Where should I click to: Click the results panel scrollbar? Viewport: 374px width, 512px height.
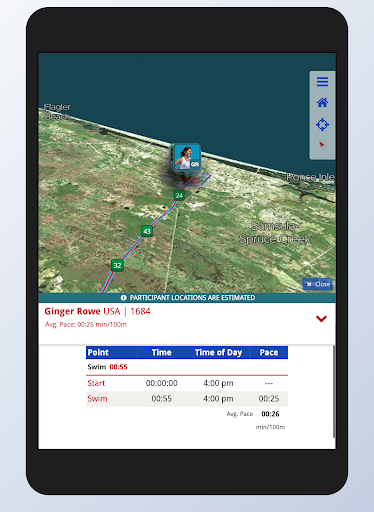click(334, 392)
